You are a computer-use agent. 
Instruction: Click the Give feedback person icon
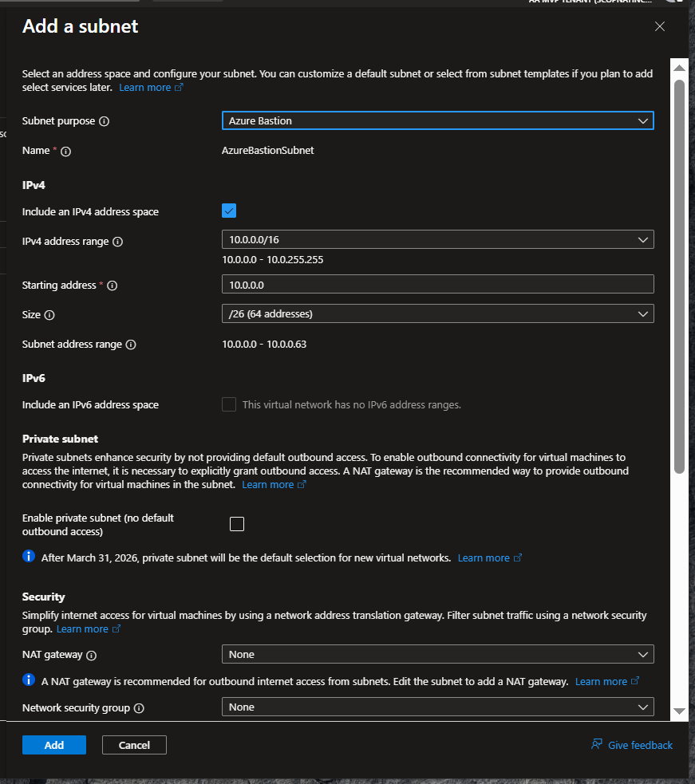pyautogui.click(x=596, y=745)
